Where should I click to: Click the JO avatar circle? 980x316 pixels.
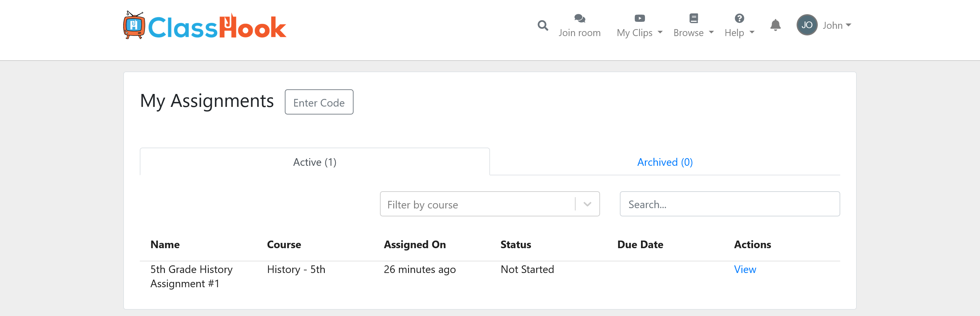[x=807, y=25]
